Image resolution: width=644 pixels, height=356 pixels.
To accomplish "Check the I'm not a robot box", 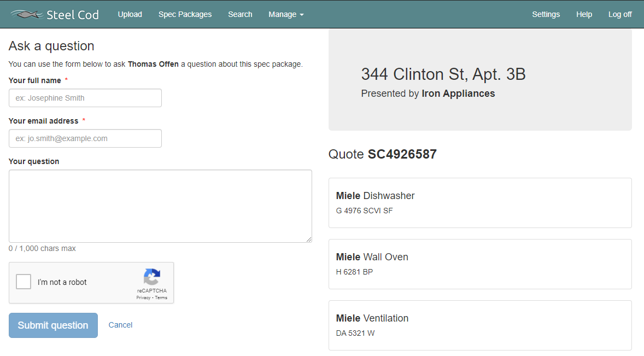I will 24,282.
